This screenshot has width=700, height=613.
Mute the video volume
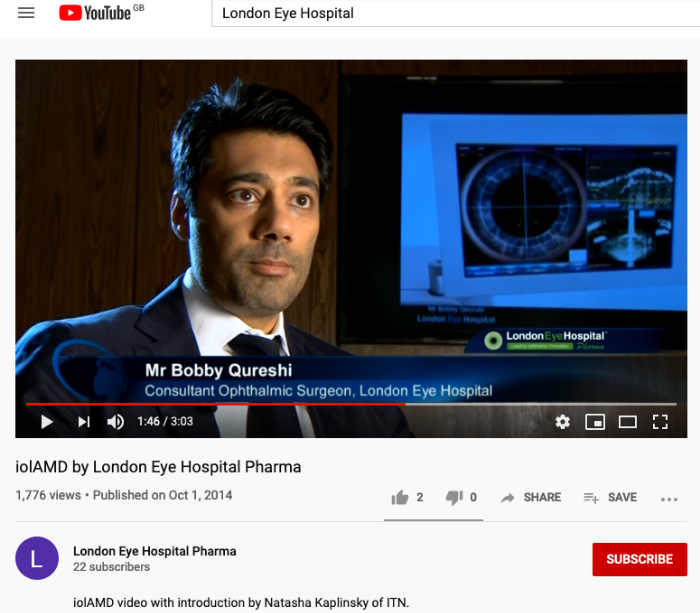116,422
